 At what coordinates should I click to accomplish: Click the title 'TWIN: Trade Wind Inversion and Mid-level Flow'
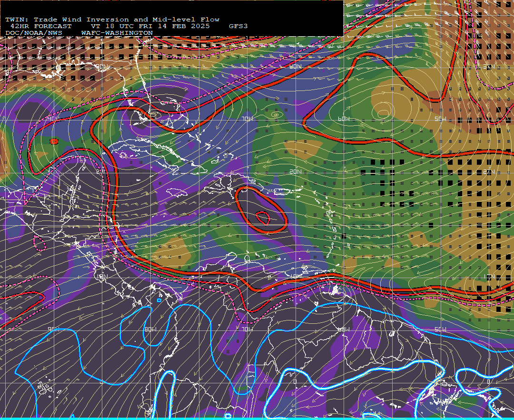click(112, 20)
